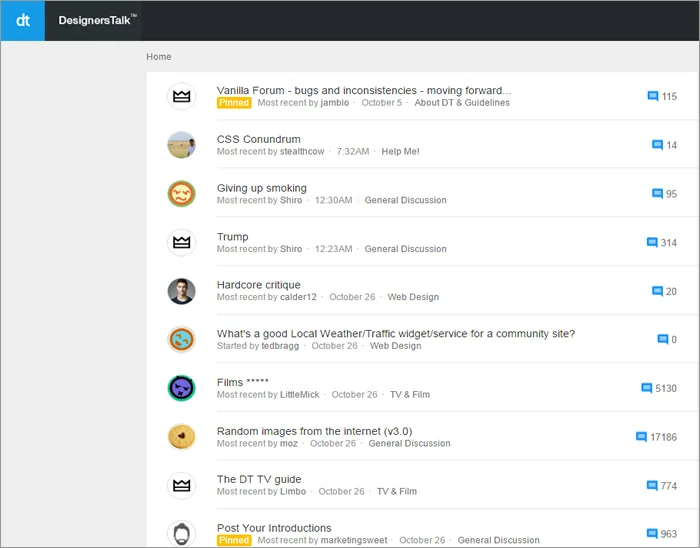Click comment bubble icon next to 5130

(646, 388)
